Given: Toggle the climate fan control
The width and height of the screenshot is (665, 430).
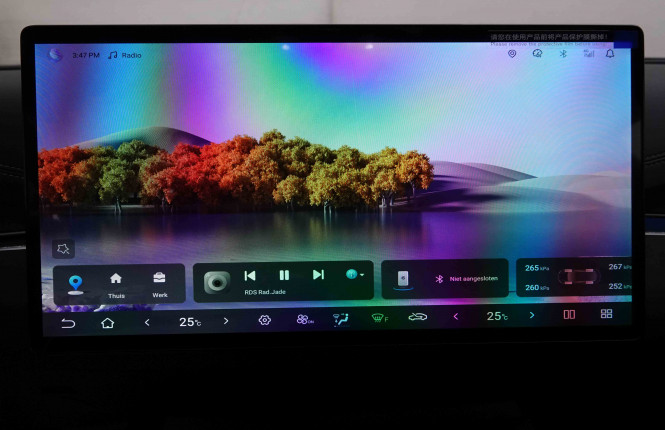Looking at the screenshot, I should pyautogui.click(x=303, y=320).
